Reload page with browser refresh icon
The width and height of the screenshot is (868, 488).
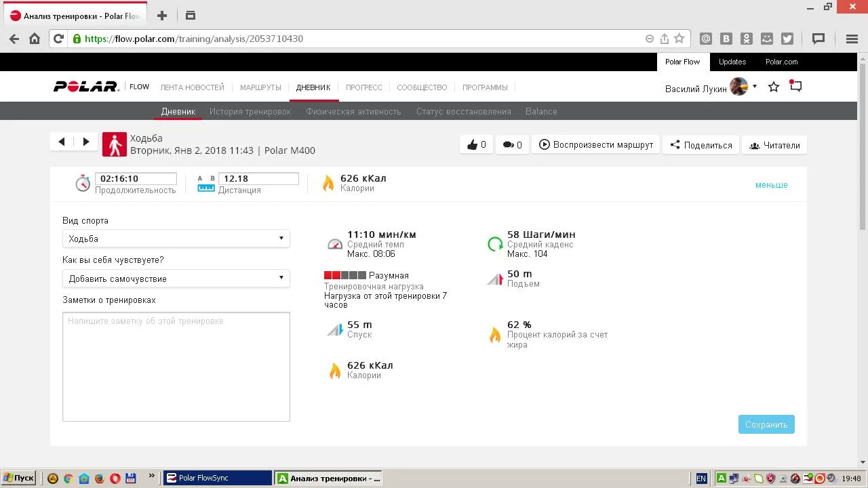(x=58, y=39)
